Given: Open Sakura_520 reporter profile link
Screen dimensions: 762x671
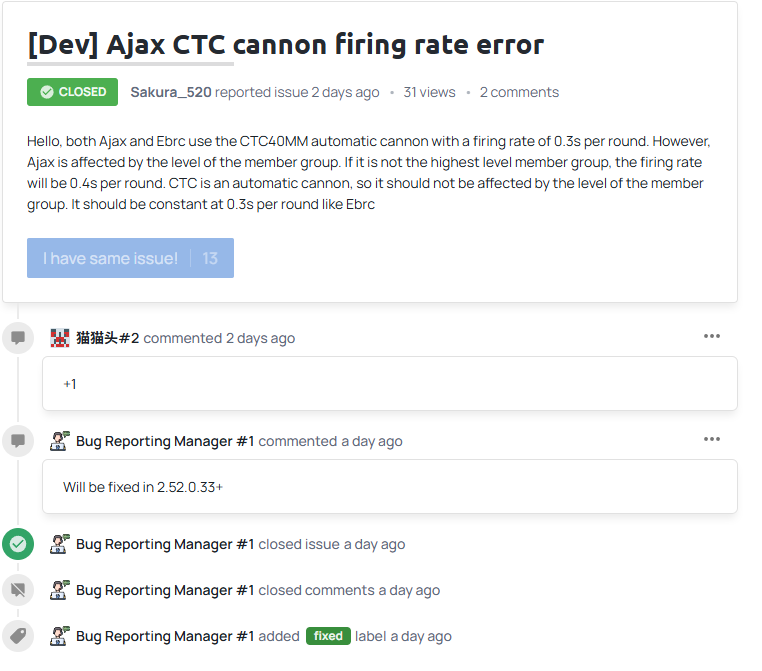Looking at the screenshot, I should pyautogui.click(x=171, y=92).
